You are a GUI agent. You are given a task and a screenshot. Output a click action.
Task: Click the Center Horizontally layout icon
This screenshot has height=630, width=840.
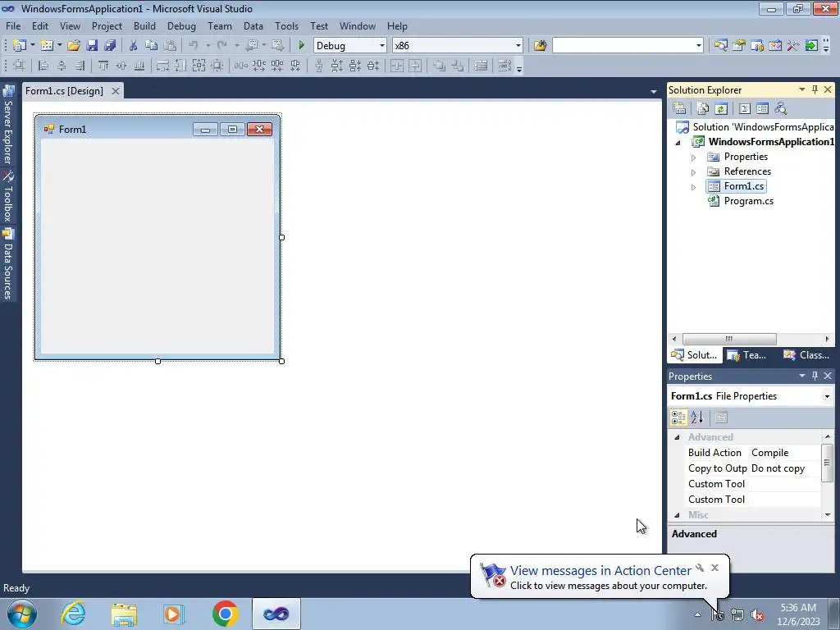[x=397, y=66]
